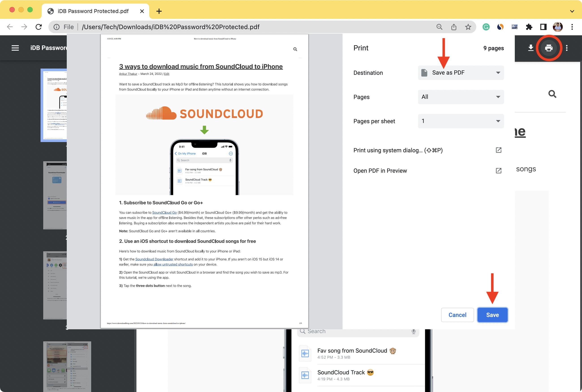Viewport: 582px width, 392px height.
Task: Click the 9 pages label
Action: click(493, 48)
